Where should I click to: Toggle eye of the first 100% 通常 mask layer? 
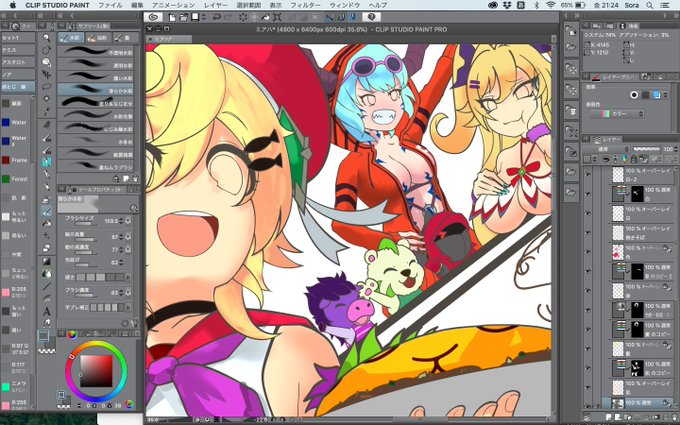pyautogui.click(x=588, y=194)
